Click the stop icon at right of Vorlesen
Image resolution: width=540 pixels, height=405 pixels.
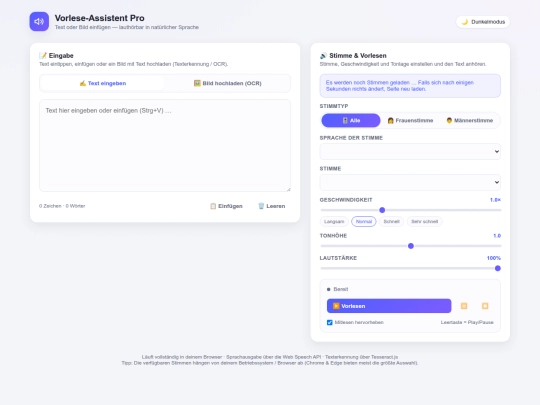[x=485, y=306]
